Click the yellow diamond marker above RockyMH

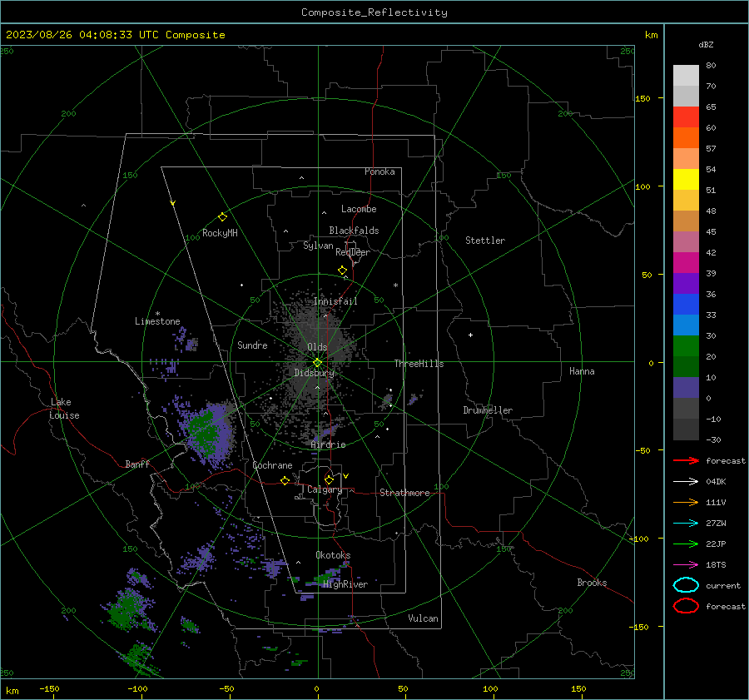pyautogui.click(x=222, y=217)
